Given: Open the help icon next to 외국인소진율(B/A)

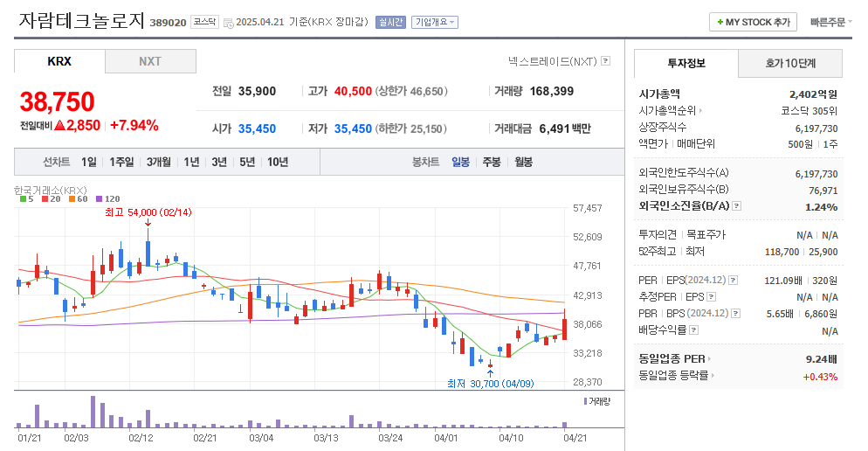Looking at the screenshot, I should [736, 206].
